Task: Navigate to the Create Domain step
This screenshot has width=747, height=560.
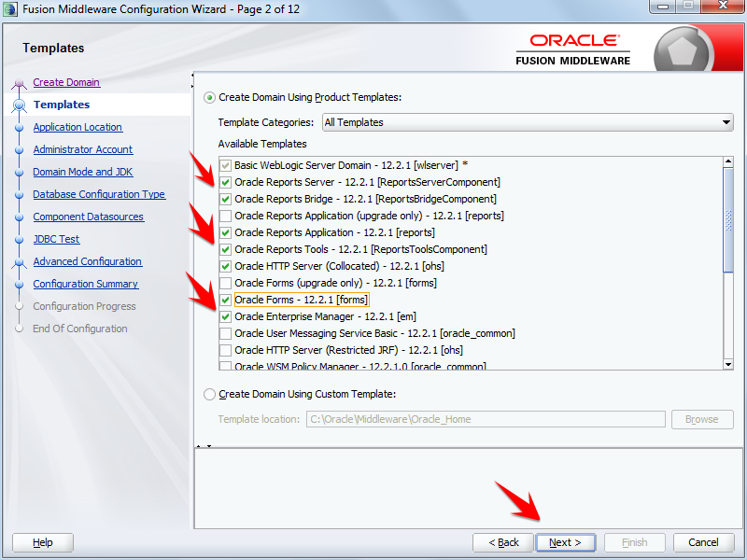Action: click(66, 82)
